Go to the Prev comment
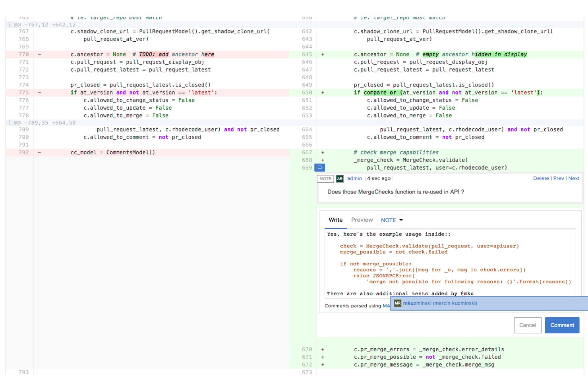Screen dimensions: 588x392 coord(559,179)
